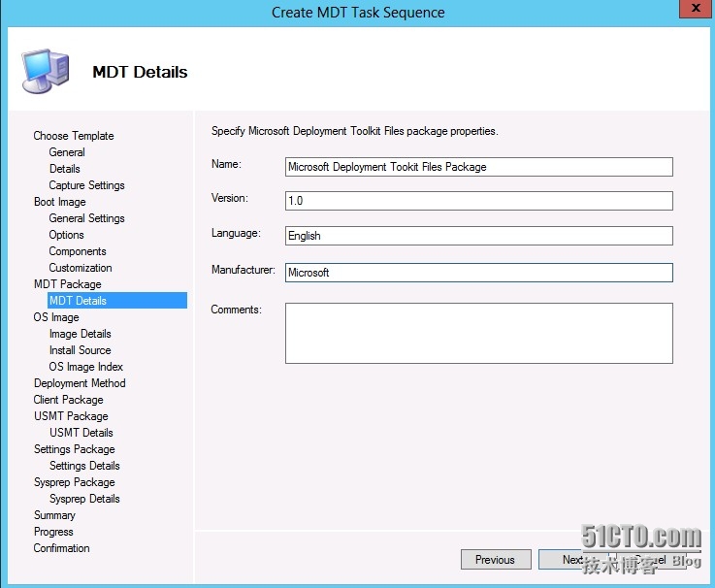Screen dimensions: 715x588
Task: Select MDT Package step
Action: [x=68, y=284]
